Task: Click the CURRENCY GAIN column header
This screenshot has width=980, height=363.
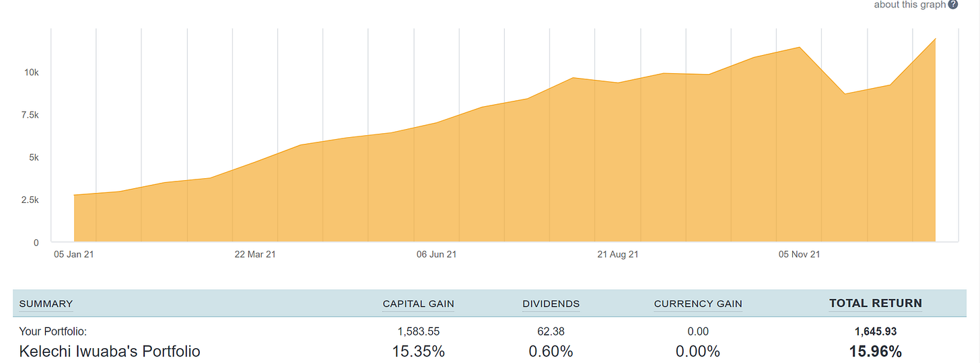Action: tap(698, 304)
